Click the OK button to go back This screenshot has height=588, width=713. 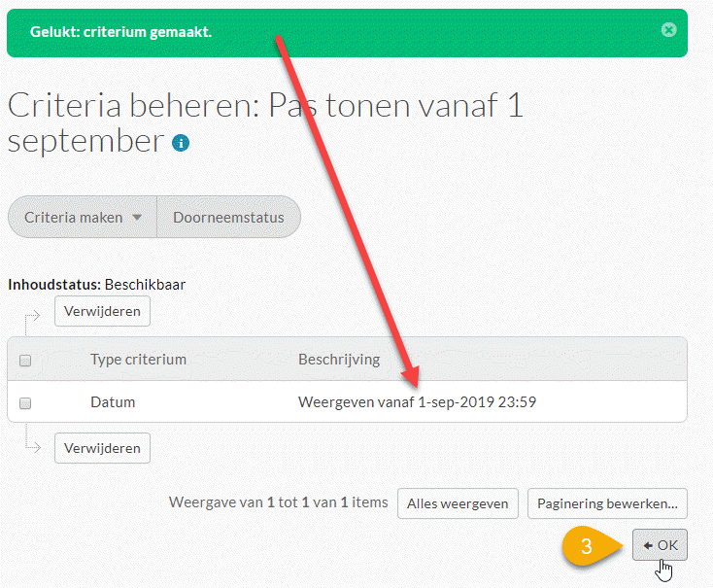(660, 545)
